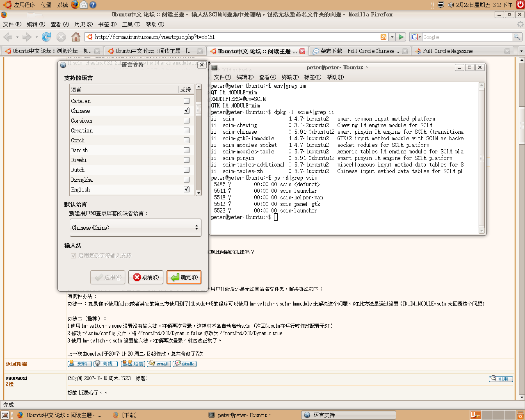Click the volume speaker icon
525x420 pixels.
451,5
